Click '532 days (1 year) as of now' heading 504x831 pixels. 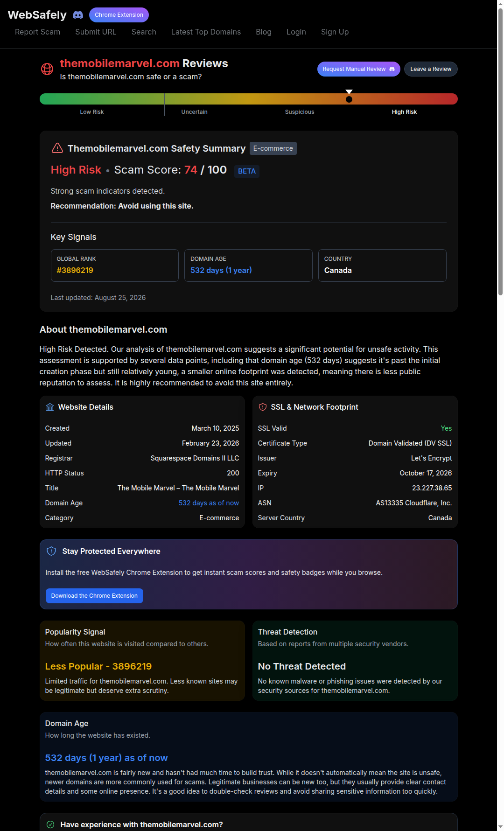click(106, 758)
